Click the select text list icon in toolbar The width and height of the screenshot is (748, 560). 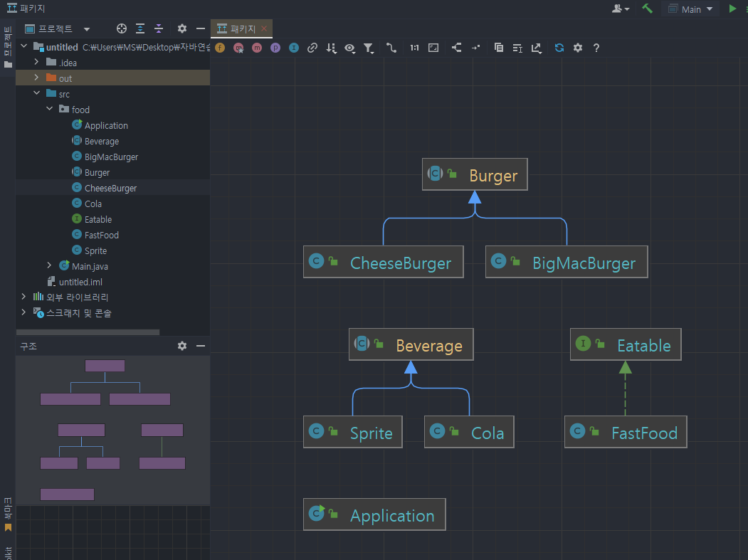click(517, 48)
